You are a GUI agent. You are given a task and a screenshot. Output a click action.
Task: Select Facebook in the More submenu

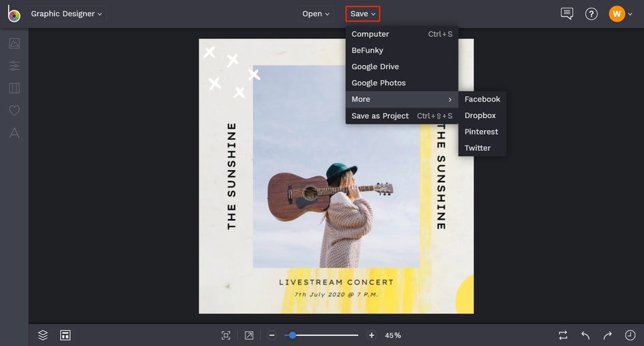[x=482, y=99]
